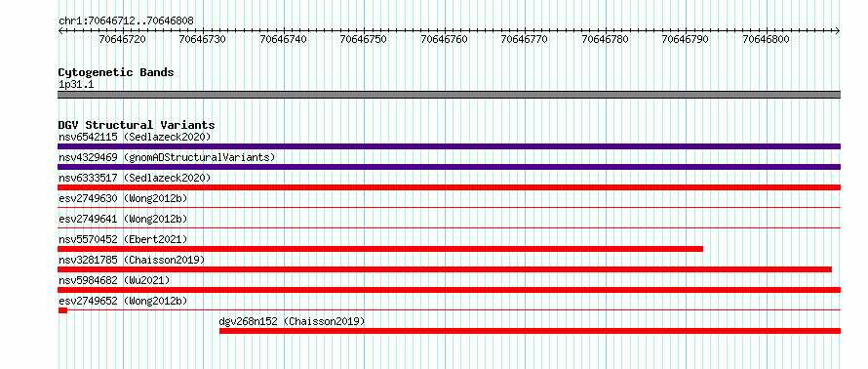Click the chr1:70646712..70646808 coordinate label
The height and width of the screenshot is (369, 868).
(x=126, y=21)
